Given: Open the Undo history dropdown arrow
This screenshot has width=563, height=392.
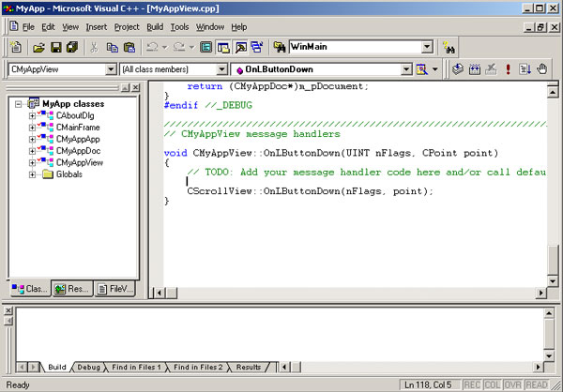Looking at the screenshot, I should coord(165,47).
